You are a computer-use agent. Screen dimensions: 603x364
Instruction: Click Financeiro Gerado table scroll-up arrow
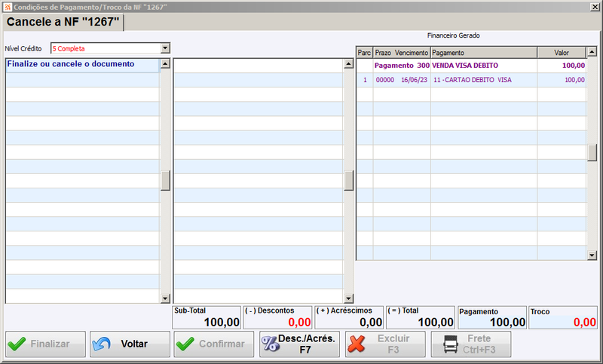click(x=592, y=51)
